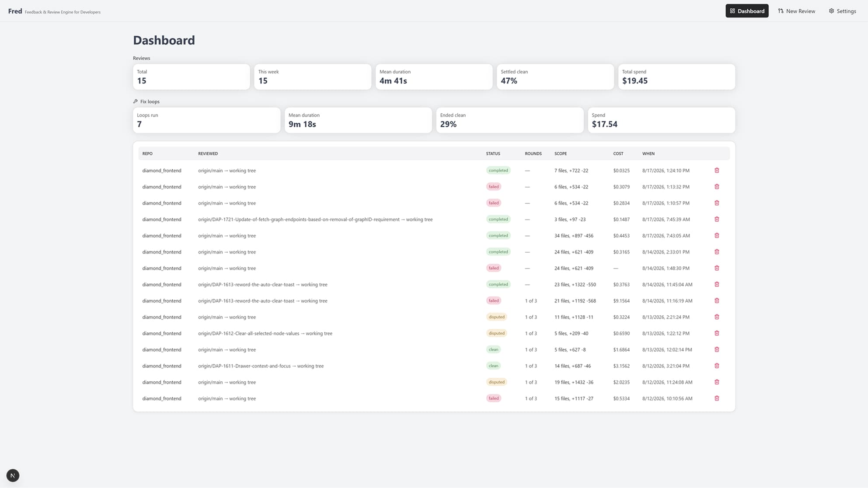Click the clean badge for $1.6864 review
868x488 pixels.
click(493, 350)
